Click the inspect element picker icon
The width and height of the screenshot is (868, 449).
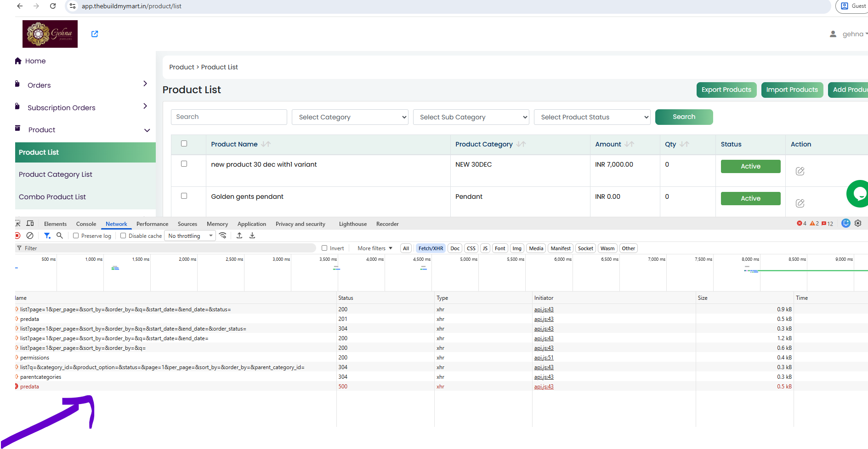coord(18,224)
